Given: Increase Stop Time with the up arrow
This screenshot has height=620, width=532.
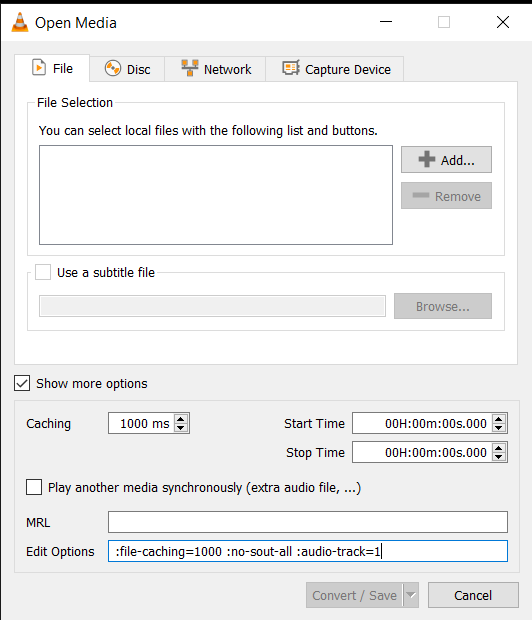Looking at the screenshot, I should click(499, 448).
